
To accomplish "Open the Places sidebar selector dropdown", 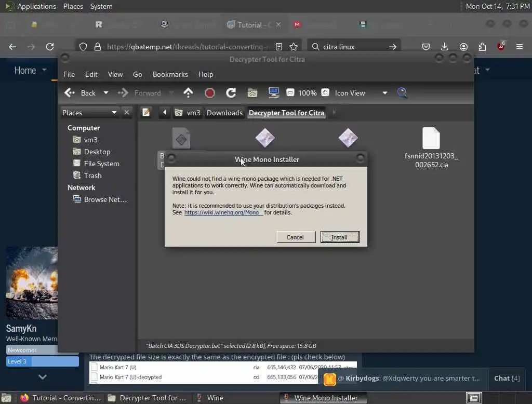I will (89, 113).
